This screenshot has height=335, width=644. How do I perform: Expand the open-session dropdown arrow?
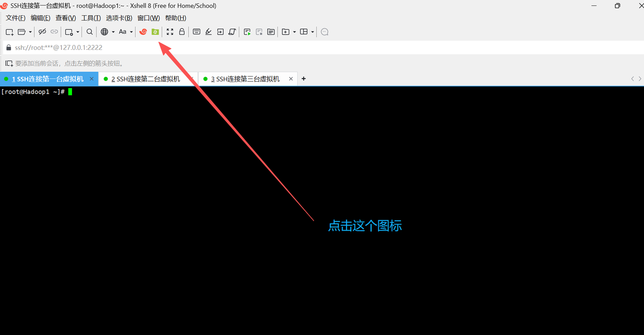coord(30,32)
